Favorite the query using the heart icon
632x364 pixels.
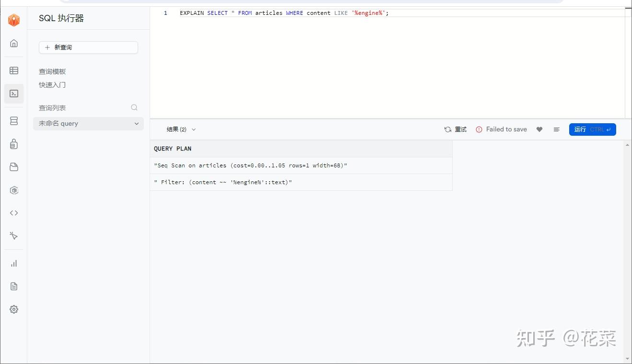[539, 129]
